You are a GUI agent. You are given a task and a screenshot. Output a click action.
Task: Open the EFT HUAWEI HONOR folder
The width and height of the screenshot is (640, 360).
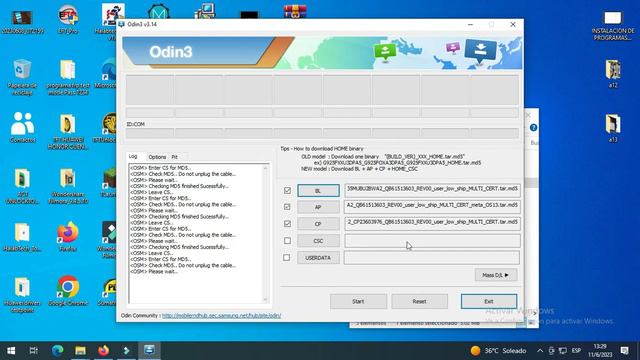coord(68,131)
